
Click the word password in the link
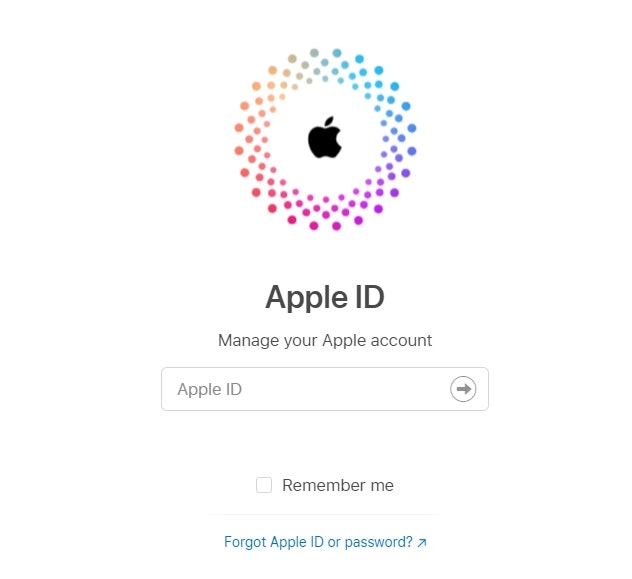378,542
